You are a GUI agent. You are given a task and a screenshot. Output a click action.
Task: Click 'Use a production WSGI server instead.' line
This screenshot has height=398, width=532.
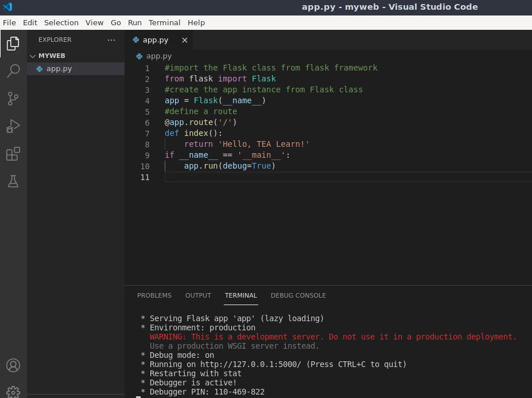pos(235,346)
